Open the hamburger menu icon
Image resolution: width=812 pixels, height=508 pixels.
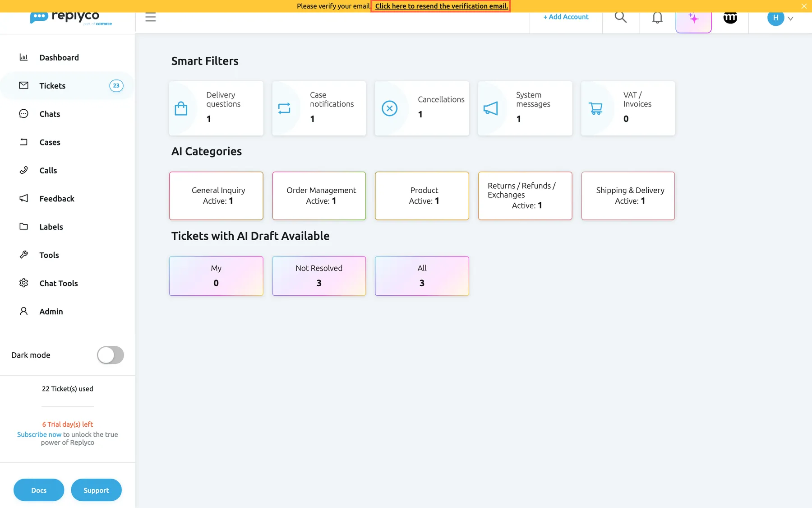click(x=150, y=17)
